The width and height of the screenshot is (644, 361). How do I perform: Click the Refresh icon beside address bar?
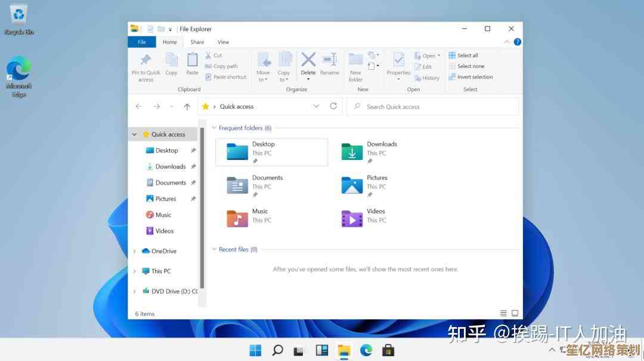[x=333, y=106]
